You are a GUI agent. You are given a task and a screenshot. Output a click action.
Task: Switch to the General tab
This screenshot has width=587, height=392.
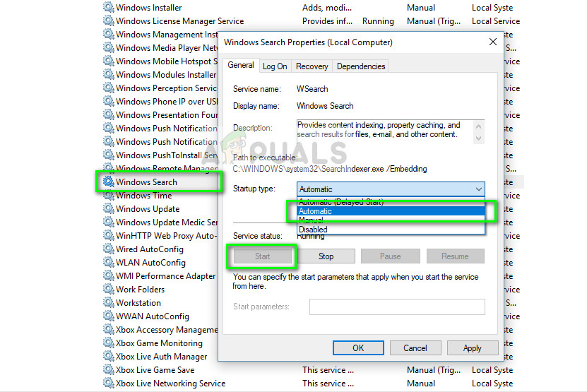click(x=241, y=65)
